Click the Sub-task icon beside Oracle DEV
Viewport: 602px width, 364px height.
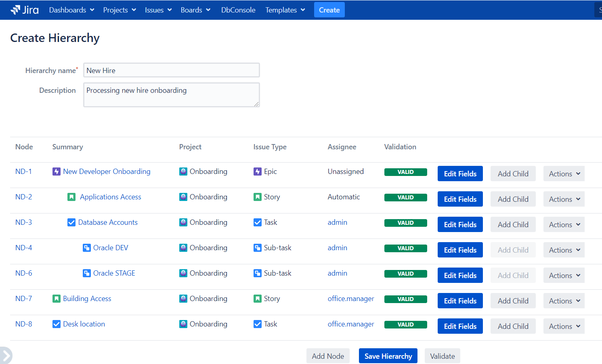point(86,248)
